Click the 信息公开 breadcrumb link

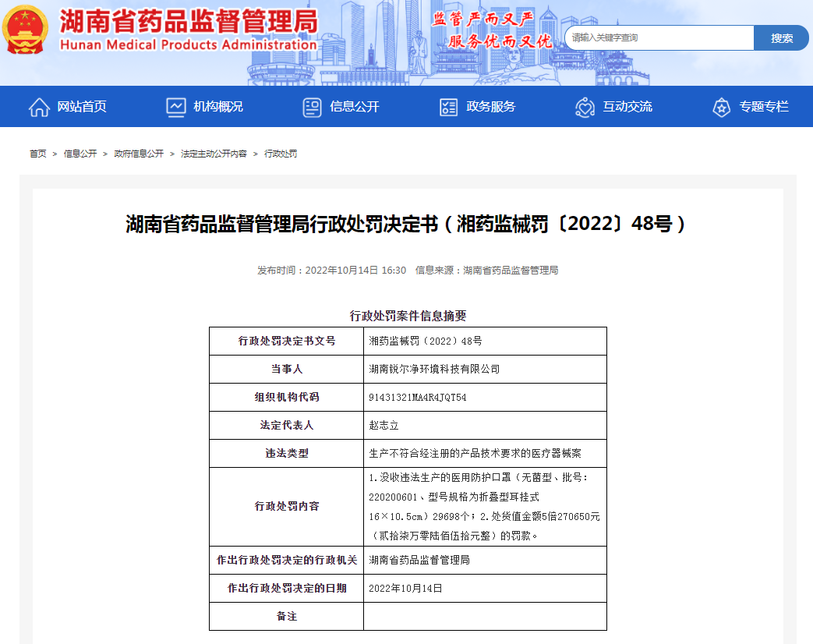point(80,154)
